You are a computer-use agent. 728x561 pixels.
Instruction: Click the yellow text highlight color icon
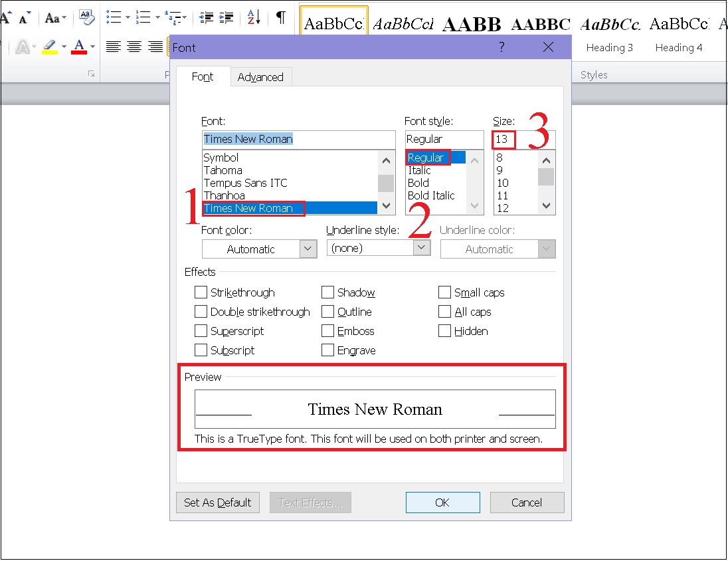[49, 47]
